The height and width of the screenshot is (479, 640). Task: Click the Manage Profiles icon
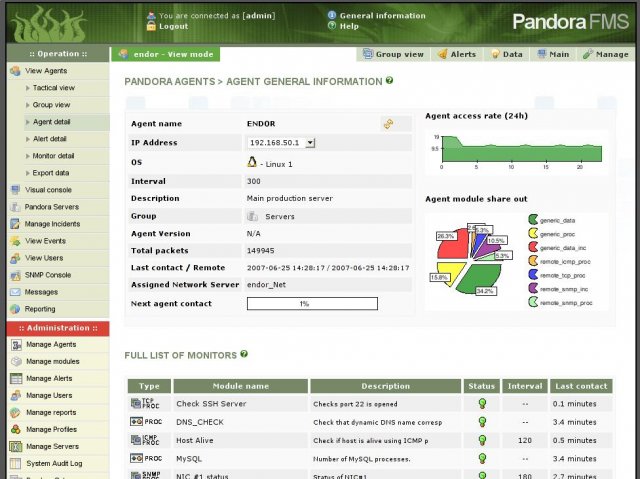click(16, 429)
